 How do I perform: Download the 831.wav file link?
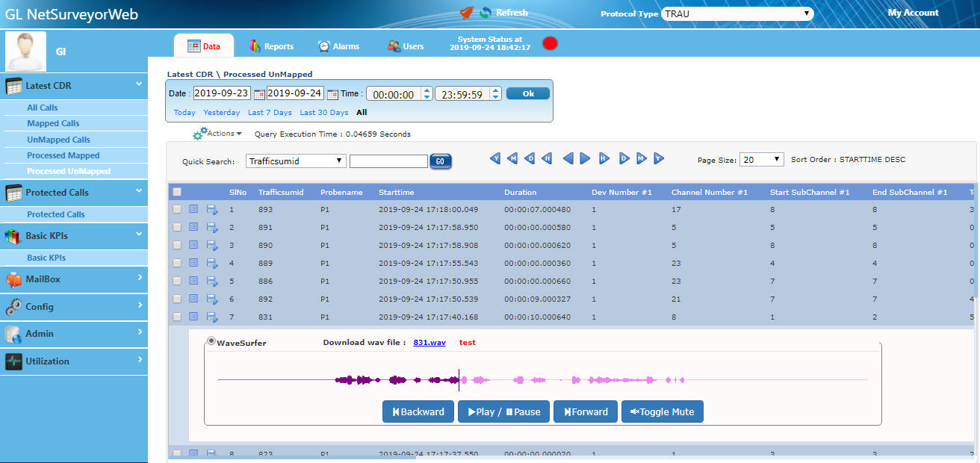click(429, 343)
